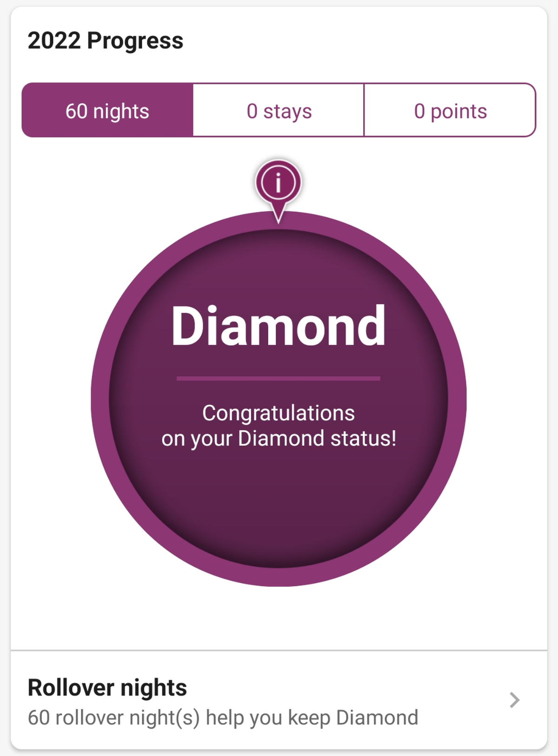
Task: Click the thin divider line under Diamond
Action: (x=278, y=378)
